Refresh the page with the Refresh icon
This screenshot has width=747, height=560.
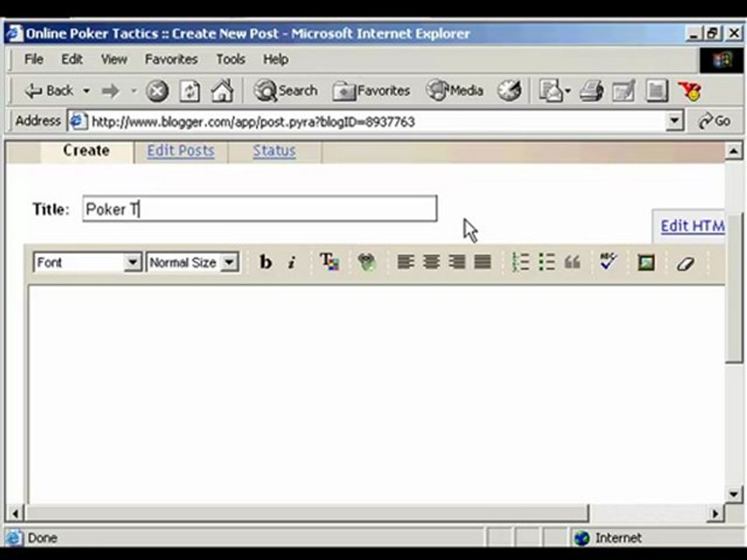coord(189,91)
